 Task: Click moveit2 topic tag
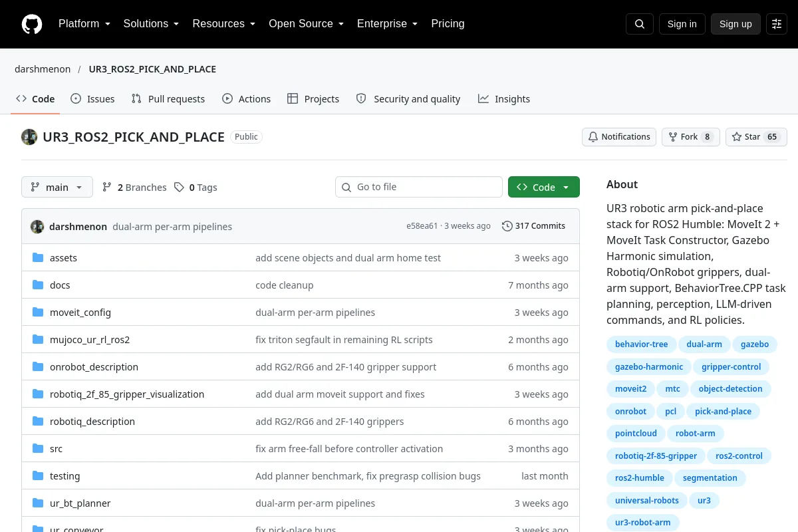click(x=630, y=389)
